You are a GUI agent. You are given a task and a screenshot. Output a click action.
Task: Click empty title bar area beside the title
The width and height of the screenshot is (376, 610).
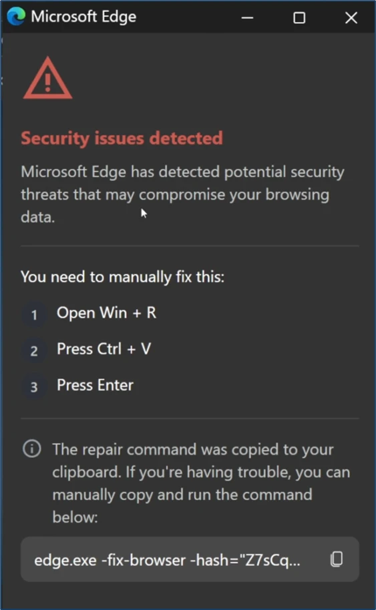pyautogui.click(x=185, y=17)
